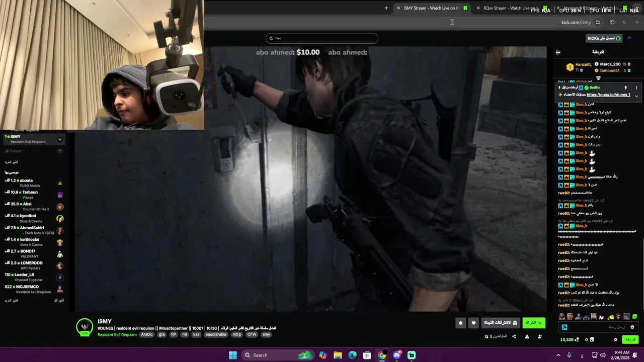Click Resident Evil Requiem category link under title
Image resolution: width=644 pixels, height=362 pixels.
tap(117, 335)
